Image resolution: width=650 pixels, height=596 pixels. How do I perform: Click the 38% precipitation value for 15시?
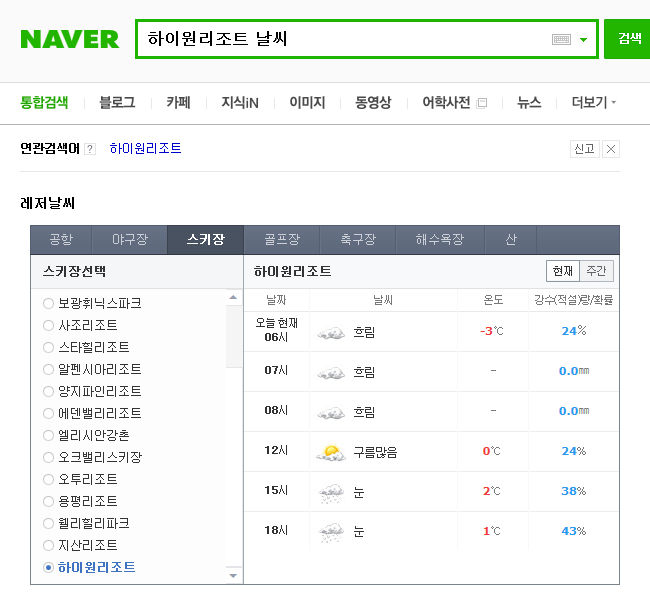point(574,491)
